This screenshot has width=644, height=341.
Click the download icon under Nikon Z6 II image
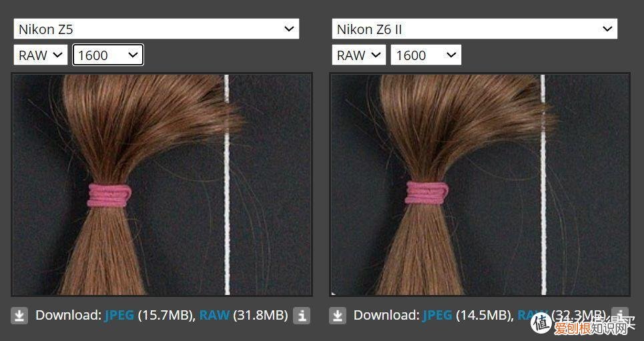click(x=338, y=316)
